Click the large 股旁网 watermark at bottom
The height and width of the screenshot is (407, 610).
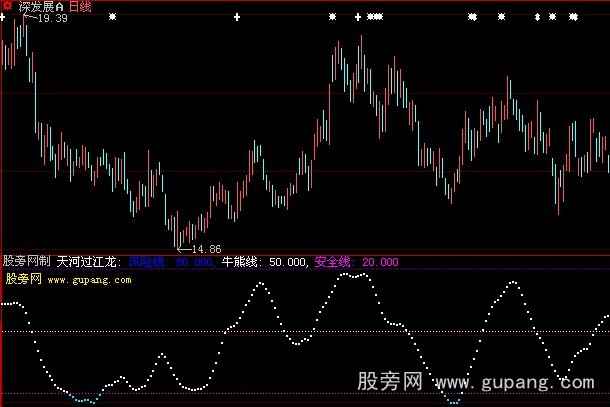(x=390, y=382)
